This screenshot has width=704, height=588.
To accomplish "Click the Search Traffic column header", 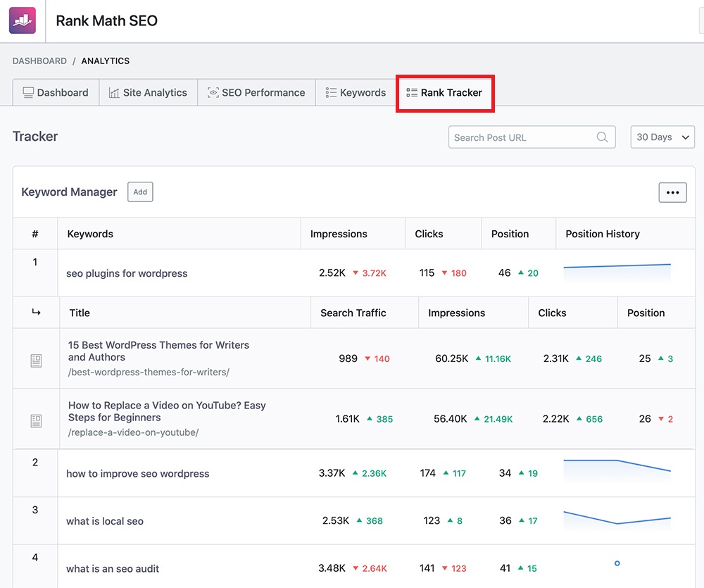I will coord(353,313).
